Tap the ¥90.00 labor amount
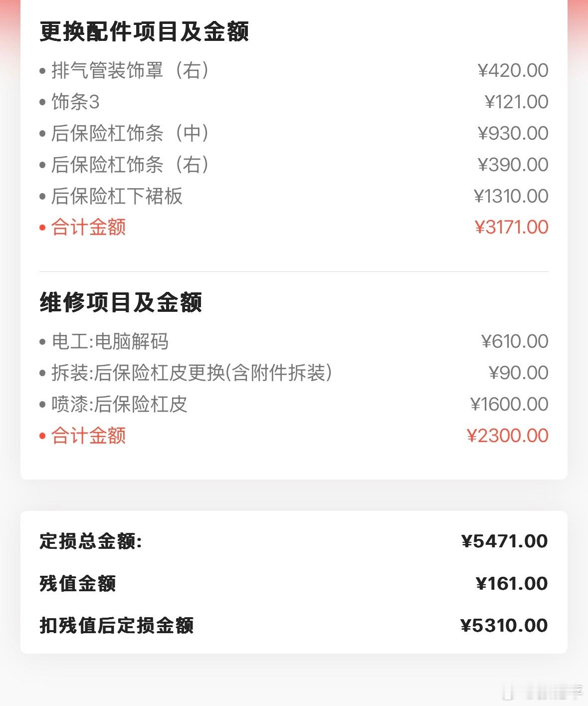 pyautogui.click(x=518, y=373)
